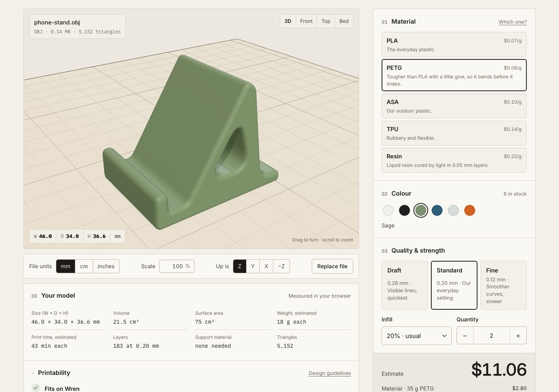Pick the light grey colour swatch

point(453,210)
